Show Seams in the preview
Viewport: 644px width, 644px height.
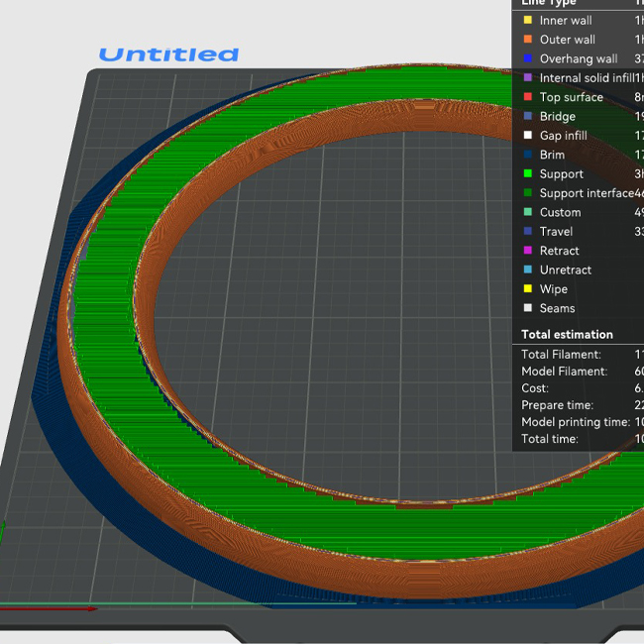click(x=557, y=308)
